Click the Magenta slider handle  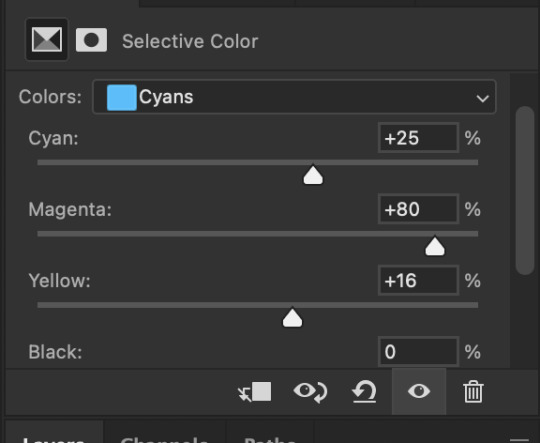coord(435,246)
